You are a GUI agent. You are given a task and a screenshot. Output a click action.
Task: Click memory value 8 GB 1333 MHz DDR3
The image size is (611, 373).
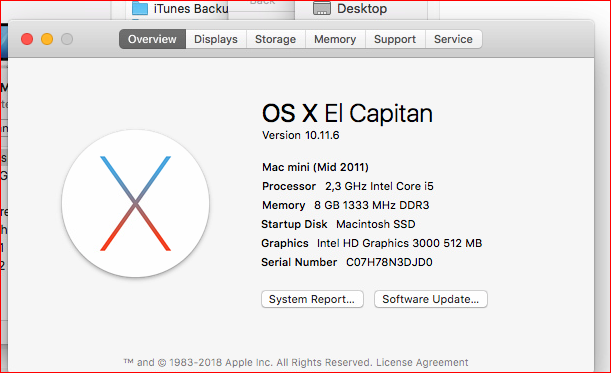pos(372,205)
